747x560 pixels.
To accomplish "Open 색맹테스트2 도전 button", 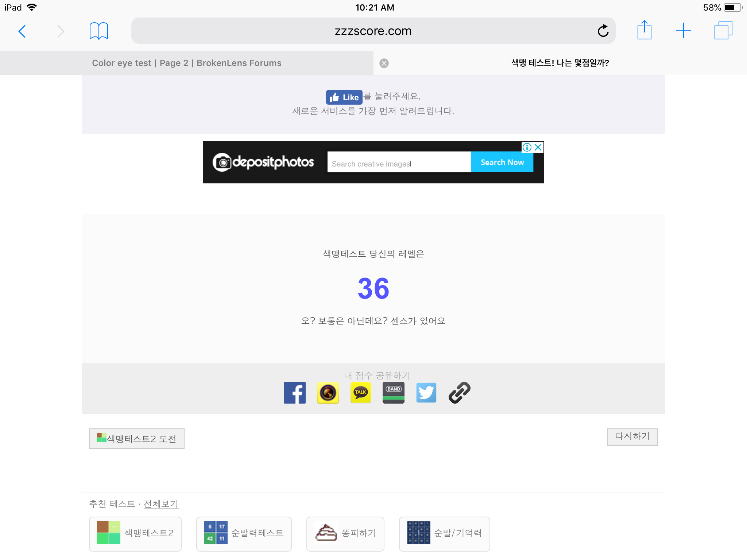I will (x=137, y=439).
